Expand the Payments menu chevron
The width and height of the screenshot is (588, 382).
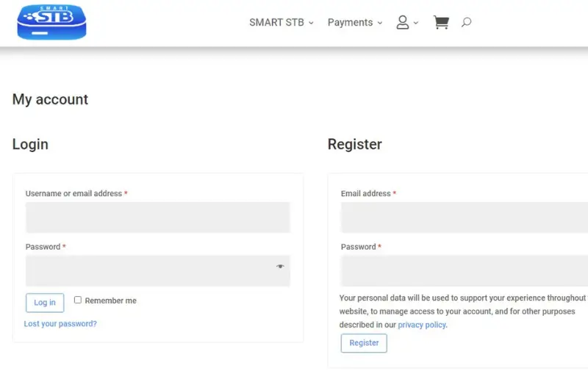click(380, 24)
